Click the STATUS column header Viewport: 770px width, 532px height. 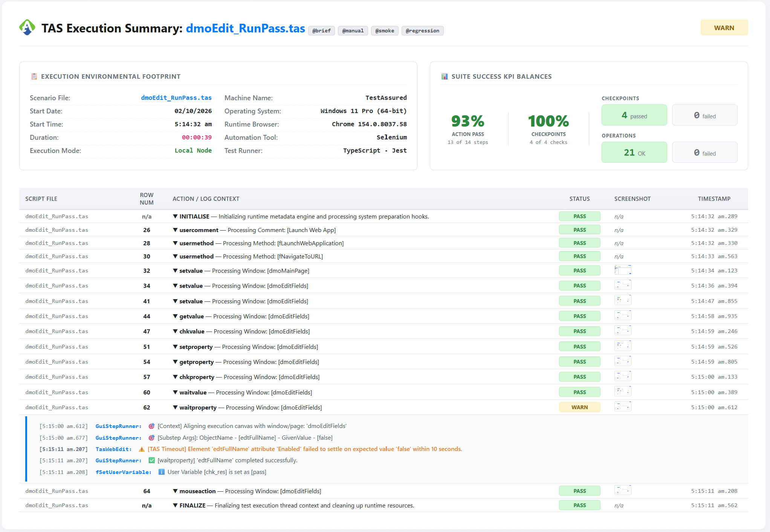[579, 199]
